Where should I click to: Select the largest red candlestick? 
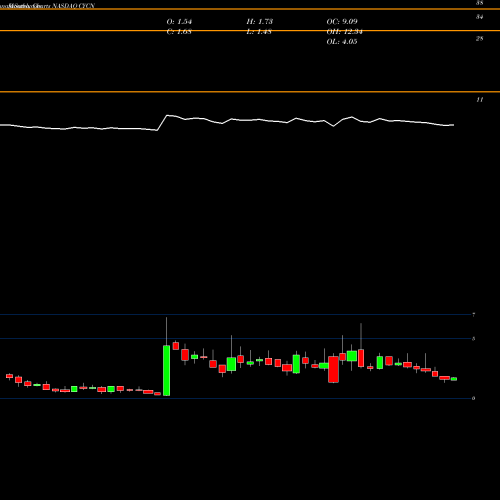tap(333, 369)
